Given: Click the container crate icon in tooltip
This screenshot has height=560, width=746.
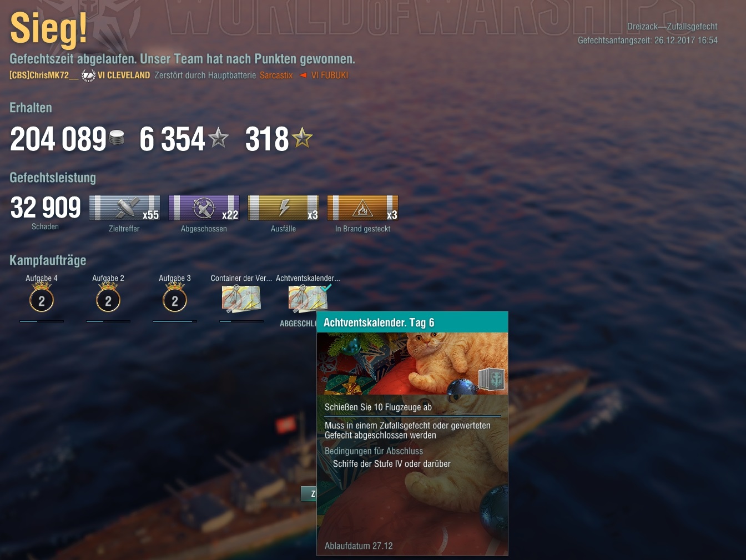Looking at the screenshot, I should tap(492, 379).
